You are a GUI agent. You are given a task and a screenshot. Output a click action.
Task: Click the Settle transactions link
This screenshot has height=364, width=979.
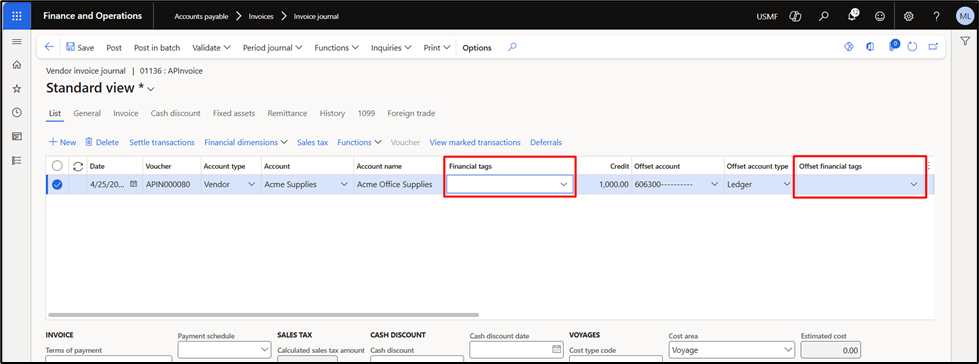coord(162,142)
